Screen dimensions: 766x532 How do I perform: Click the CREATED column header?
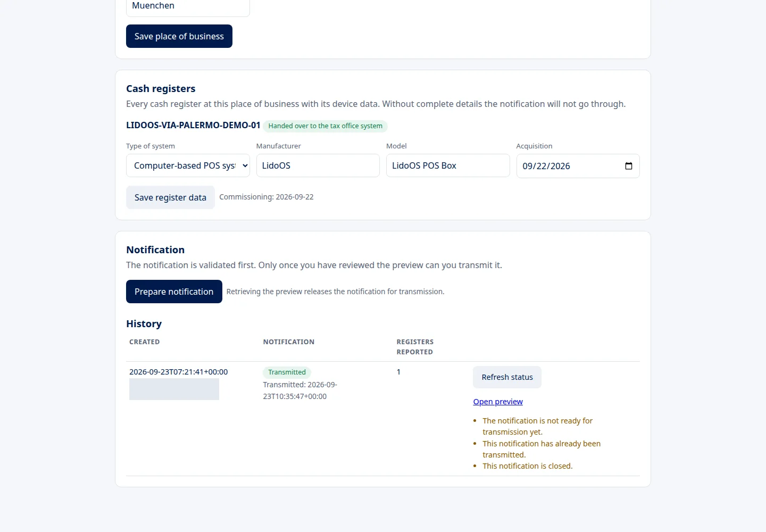pyautogui.click(x=144, y=342)
